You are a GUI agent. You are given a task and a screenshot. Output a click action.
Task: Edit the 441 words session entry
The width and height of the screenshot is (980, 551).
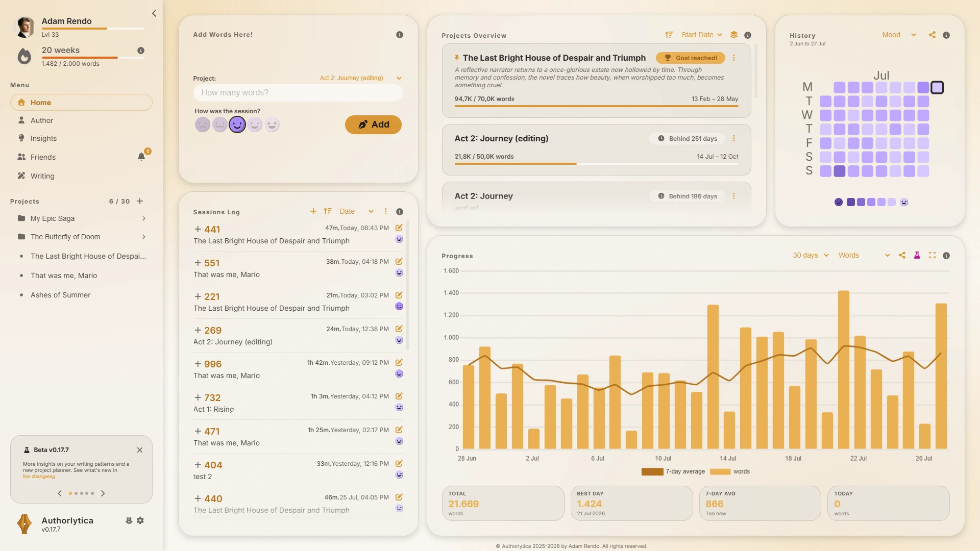(x=399, y=228)
